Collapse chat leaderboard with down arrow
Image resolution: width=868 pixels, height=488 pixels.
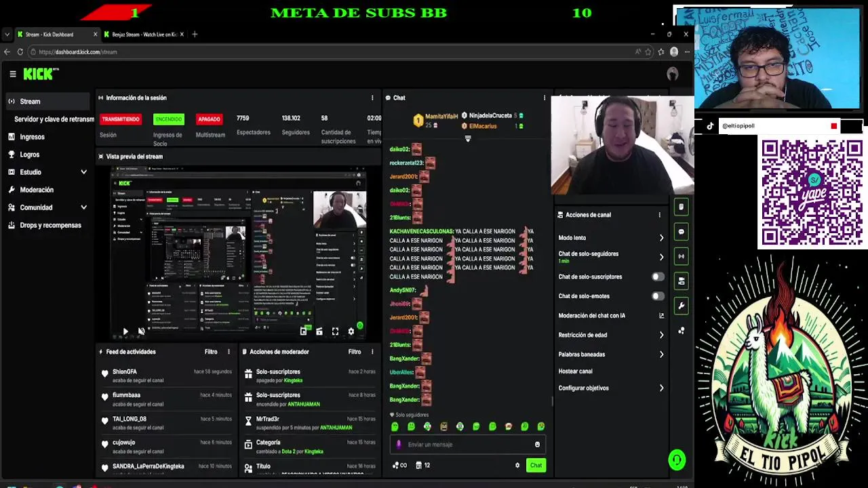tap(467, 139)
